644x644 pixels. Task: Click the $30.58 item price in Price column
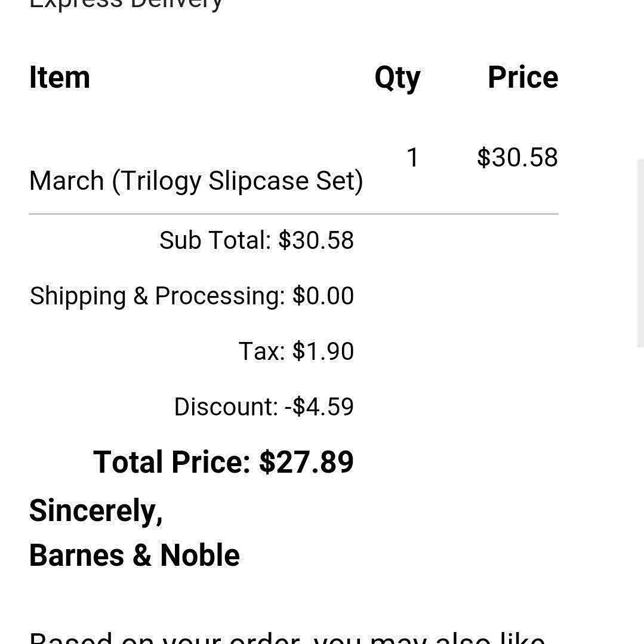coord(517,158)
